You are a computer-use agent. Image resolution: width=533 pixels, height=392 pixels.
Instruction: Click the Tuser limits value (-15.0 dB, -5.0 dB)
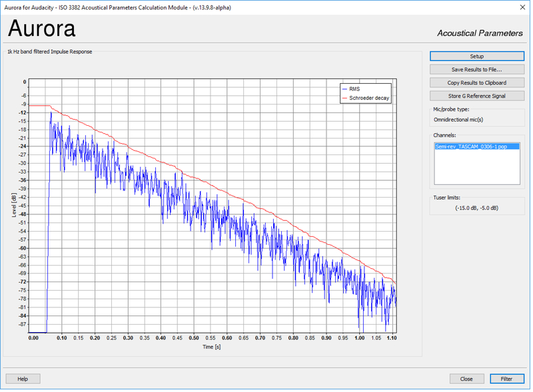click(x=476, y=208)
